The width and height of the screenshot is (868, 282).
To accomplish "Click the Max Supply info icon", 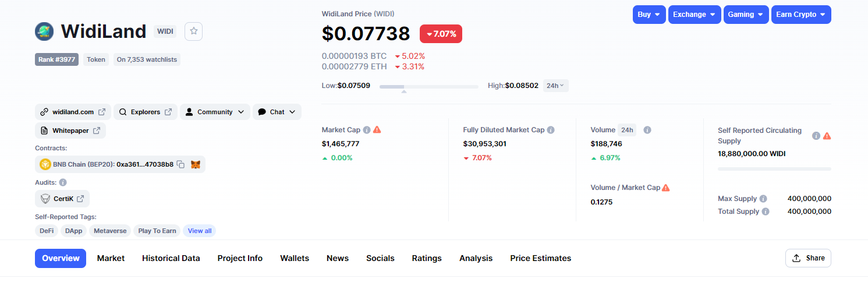I will coord(763,199).
